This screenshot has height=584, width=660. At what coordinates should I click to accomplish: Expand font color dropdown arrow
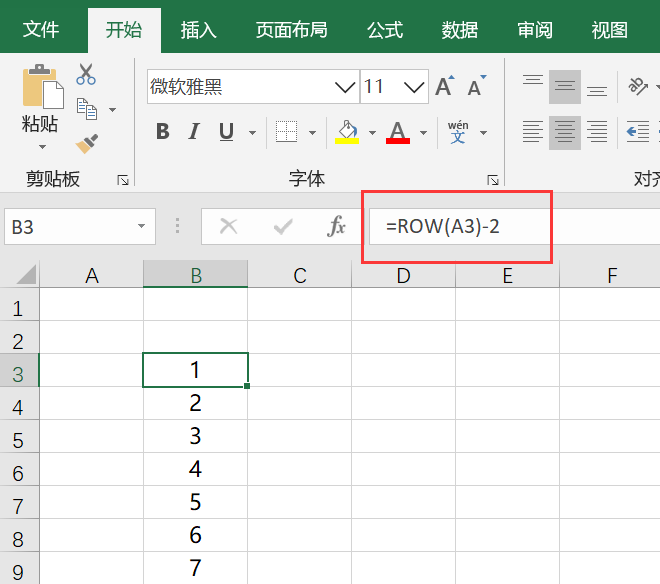(x=423, y=133)
